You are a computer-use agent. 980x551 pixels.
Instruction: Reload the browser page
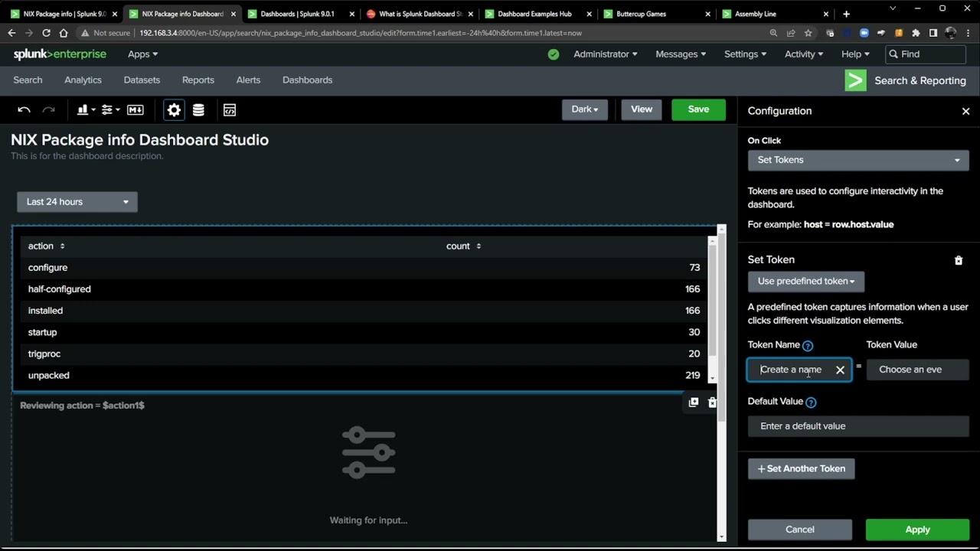46,33
